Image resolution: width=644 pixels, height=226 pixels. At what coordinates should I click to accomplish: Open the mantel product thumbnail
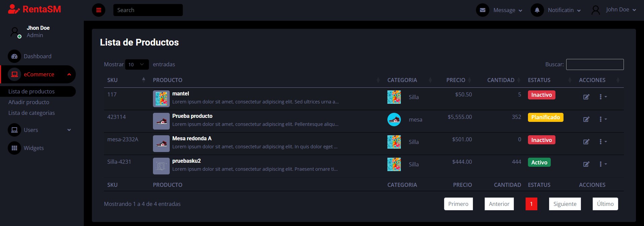tap(161, 99)
